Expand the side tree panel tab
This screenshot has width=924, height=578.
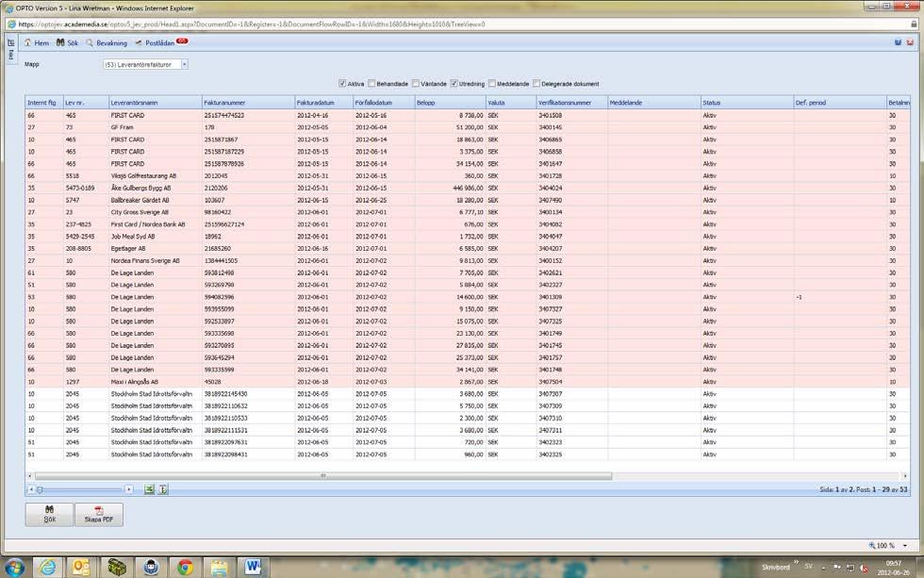[x=10, y=50]
